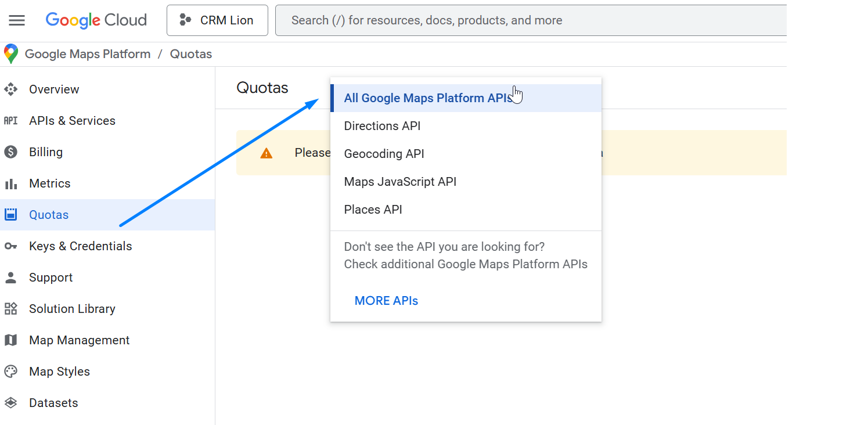868x425 pixels.
Task: Click the Overview sidebar icon
Action: click(10, 89)
